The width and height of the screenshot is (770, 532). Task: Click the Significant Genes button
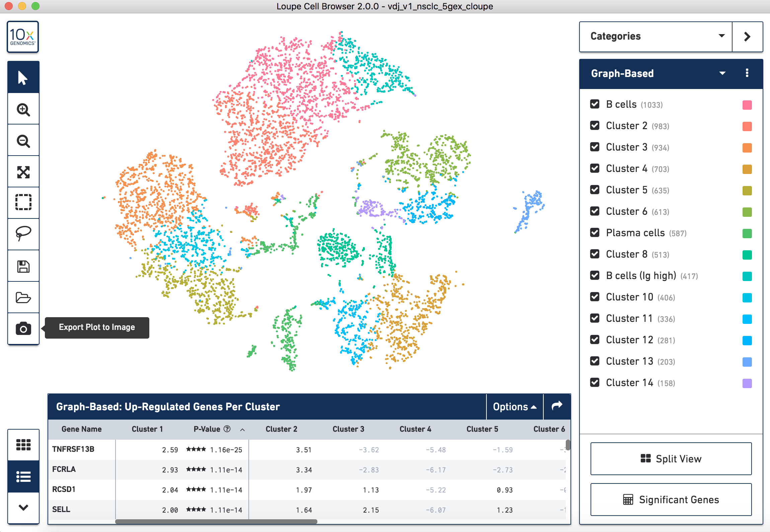point(671,500)
